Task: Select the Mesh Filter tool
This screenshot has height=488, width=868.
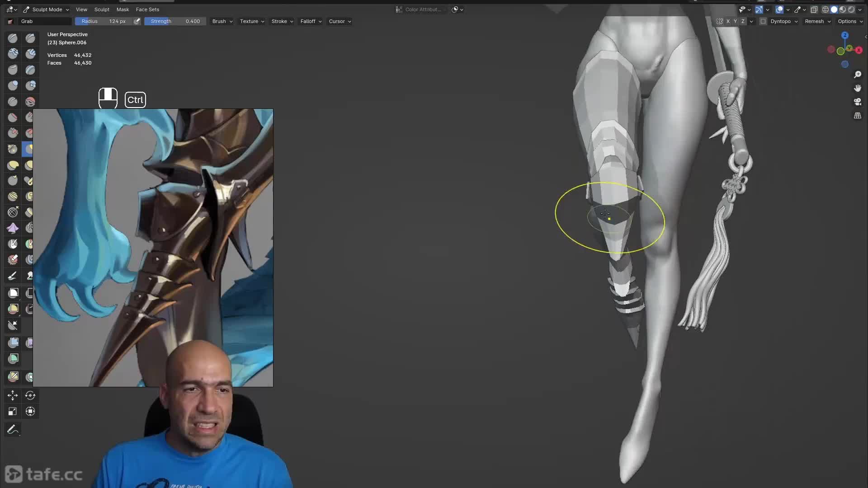Action: coord(13,343)
